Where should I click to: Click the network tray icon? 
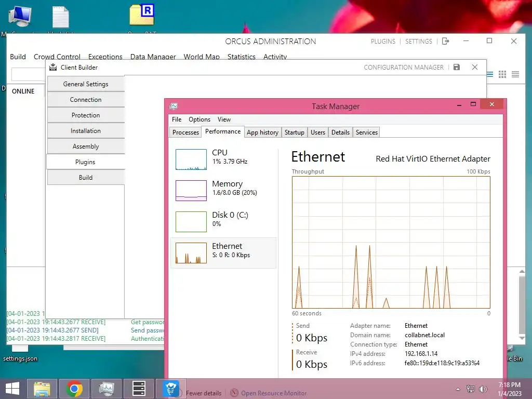point(471,389)
